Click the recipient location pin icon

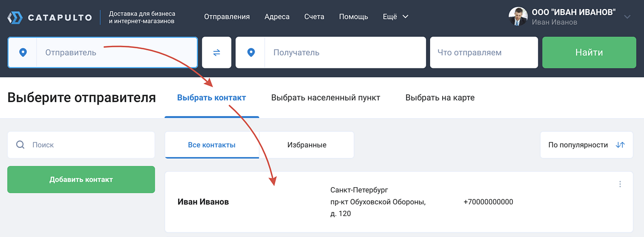click(251, 52)
